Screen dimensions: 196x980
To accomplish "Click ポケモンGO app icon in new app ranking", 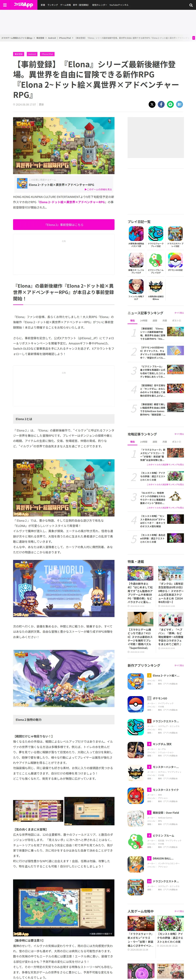I will [x=136, y=704].
